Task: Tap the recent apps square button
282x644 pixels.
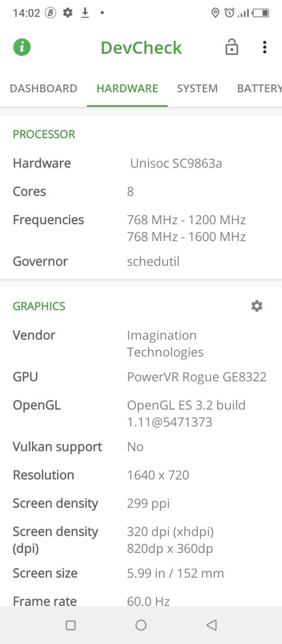Action: pos(71,625)
